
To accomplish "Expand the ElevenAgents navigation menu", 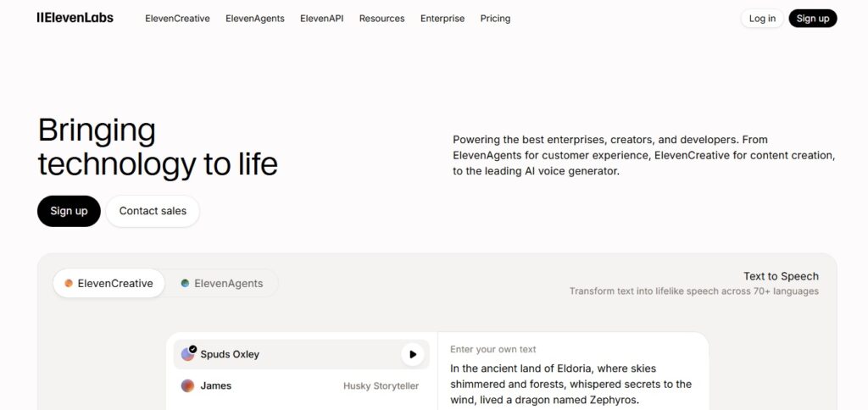I will (x=255, y=19).
